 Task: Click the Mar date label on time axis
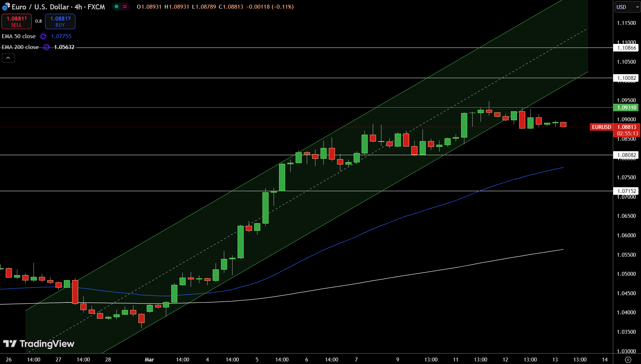149,359
